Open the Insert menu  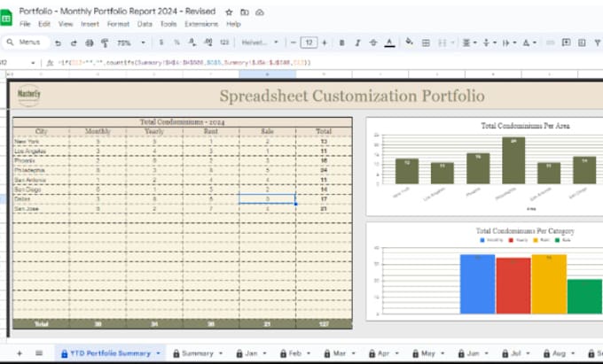(90, 24)
